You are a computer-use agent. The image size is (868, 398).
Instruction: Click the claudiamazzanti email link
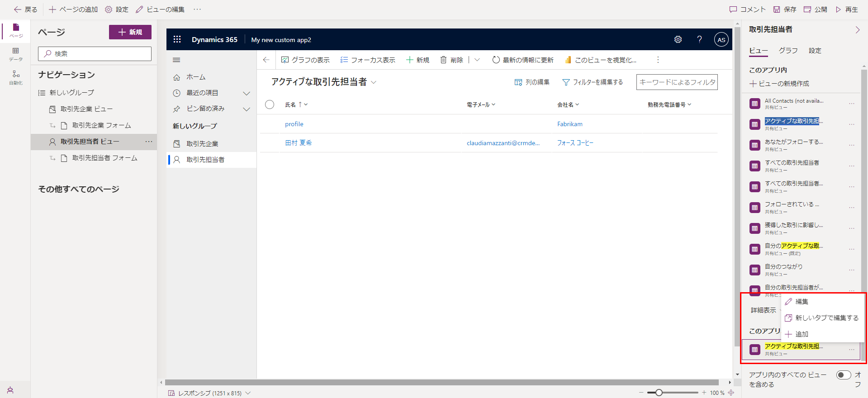503,143
